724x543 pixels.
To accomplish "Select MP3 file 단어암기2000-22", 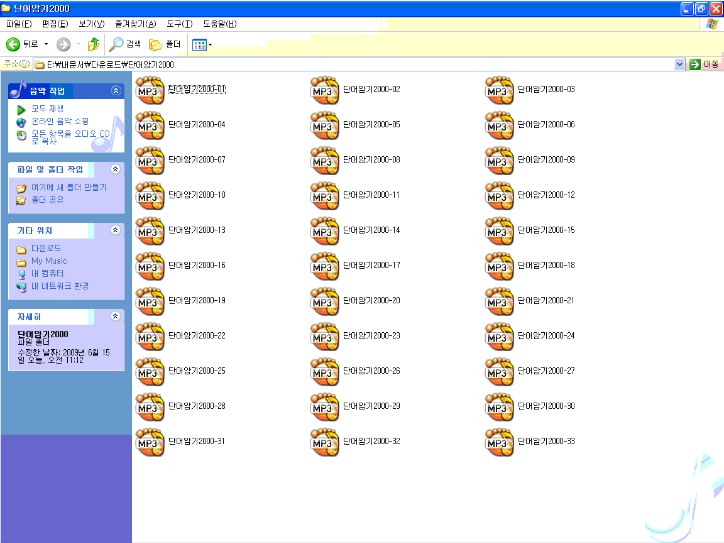I will pos(181,336).
